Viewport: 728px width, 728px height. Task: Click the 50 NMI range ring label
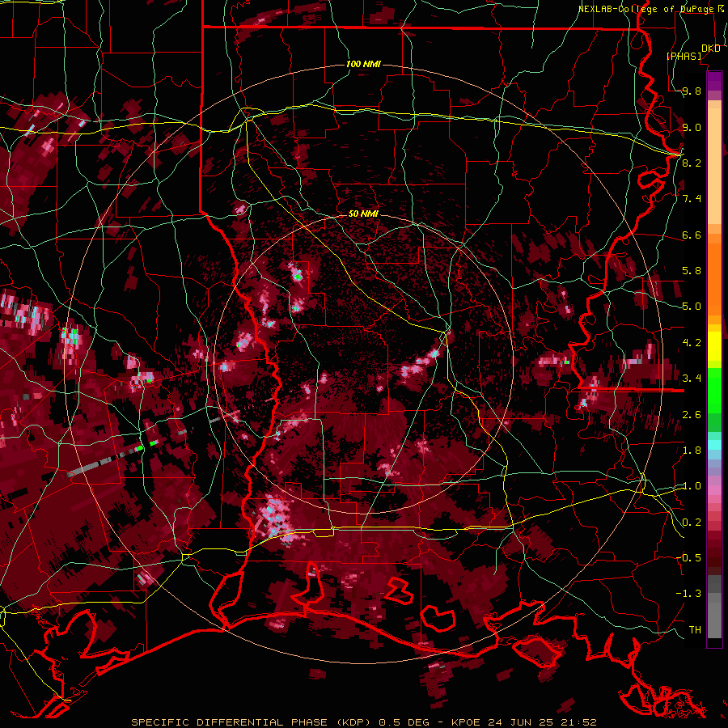click(x=363, y=214)
